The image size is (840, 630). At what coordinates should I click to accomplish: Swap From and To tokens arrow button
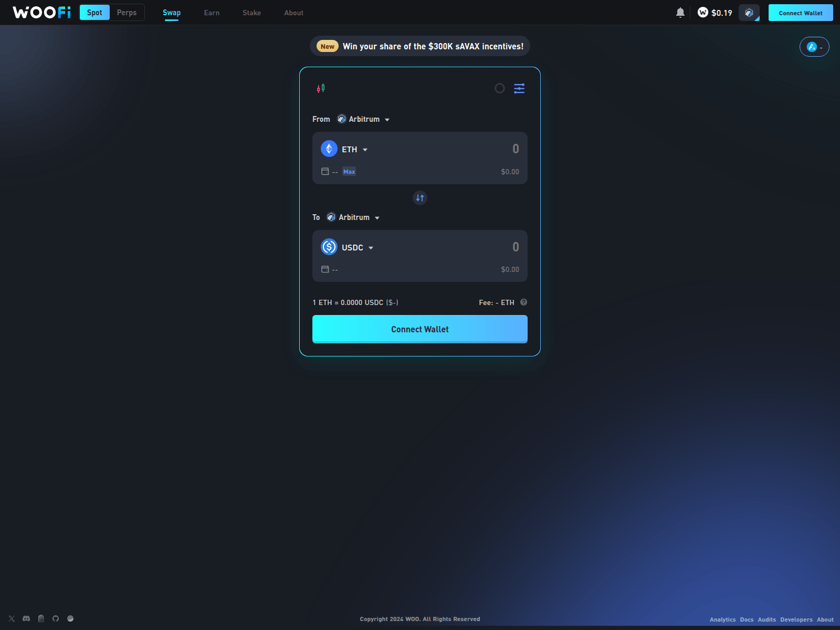[x=420, y=198]
